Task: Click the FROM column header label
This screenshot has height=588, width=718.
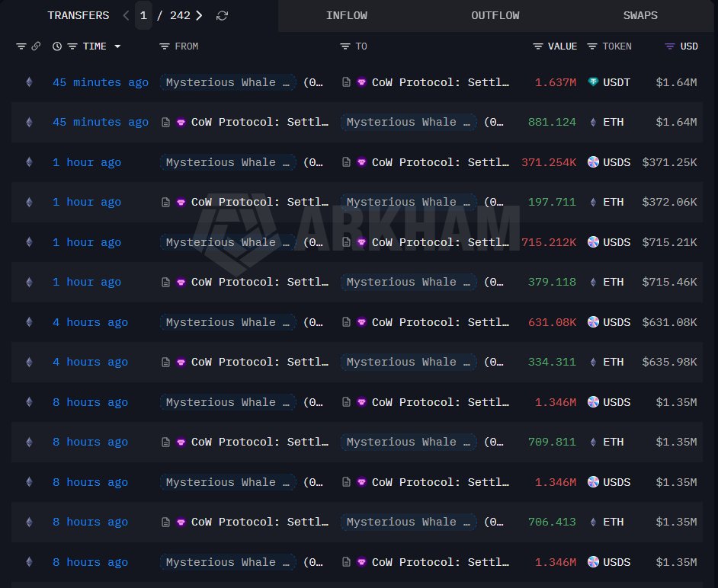Action: (x=187, y=46)
